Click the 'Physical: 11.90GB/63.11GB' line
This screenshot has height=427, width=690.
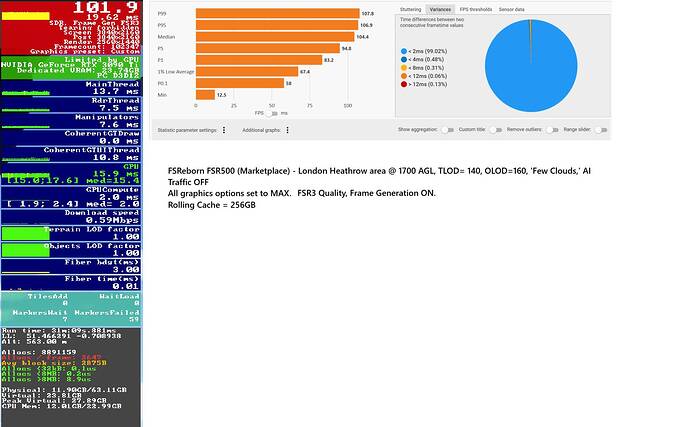(64, 390)
